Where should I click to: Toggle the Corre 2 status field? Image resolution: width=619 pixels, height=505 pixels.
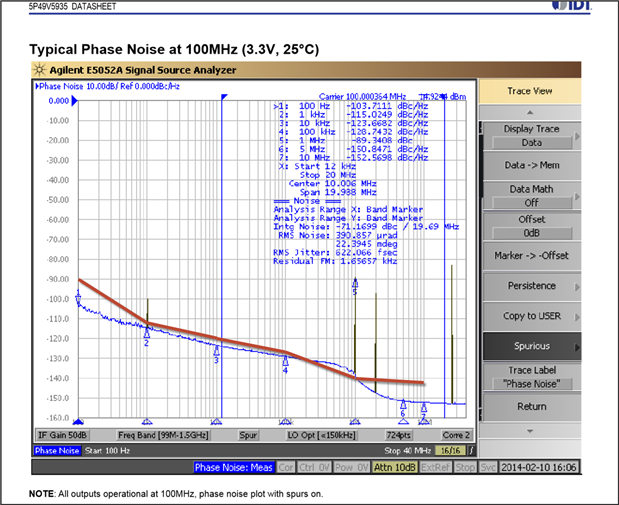tap(456, 435)
